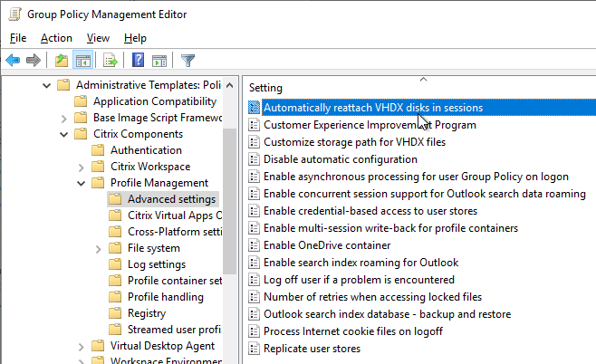
Task: Select Profile container settings folder in tree
Action: click(x=175, y=281)
